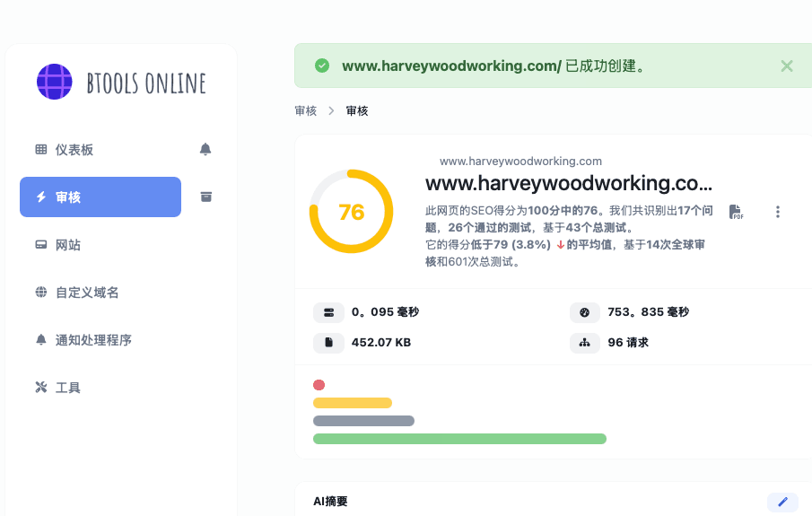
Task: Go to 网站 in the sidebar
Action: (67, 245)
